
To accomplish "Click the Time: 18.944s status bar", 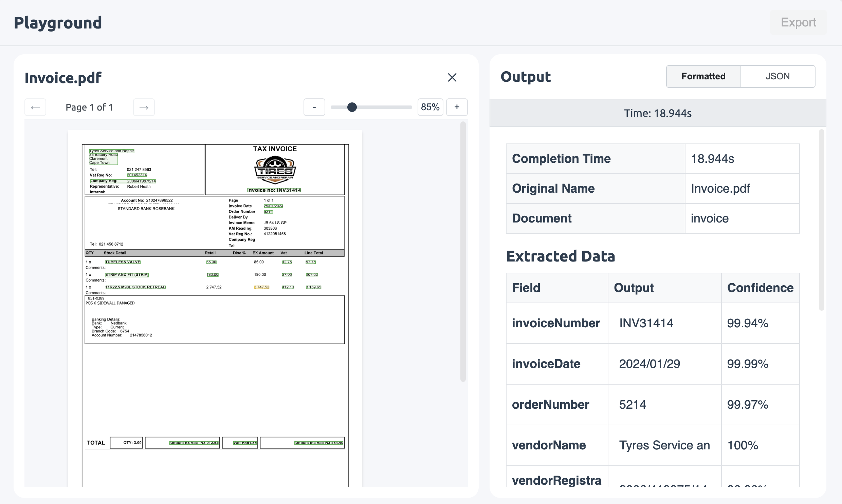I will [x=657, y=113].
